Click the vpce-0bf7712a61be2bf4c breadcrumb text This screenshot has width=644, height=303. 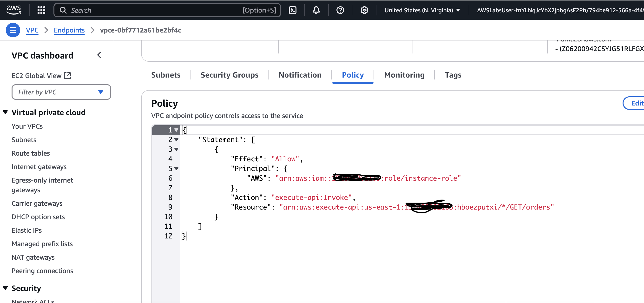tap(140, 30)
